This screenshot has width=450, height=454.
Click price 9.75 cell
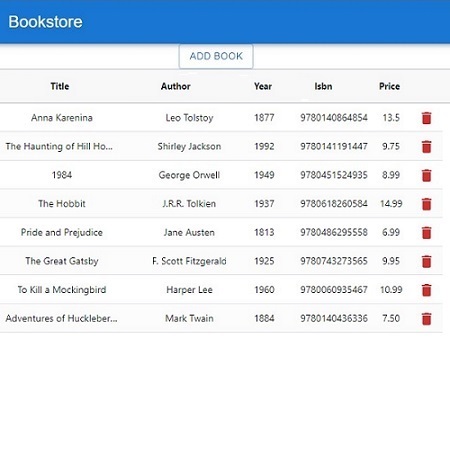[391, 146]
